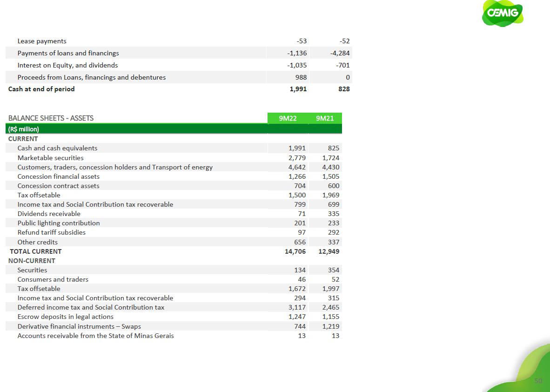Image resolution: width=550 pixels, height=392 pixels.
Task: Select the Dividends receivable row label
Action: coord(49,214)
